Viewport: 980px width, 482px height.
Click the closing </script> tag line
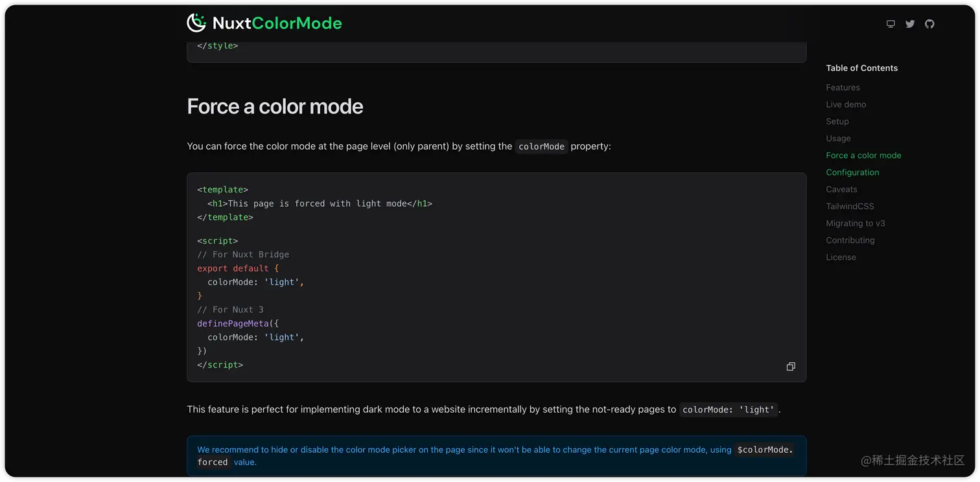(220, 365)
